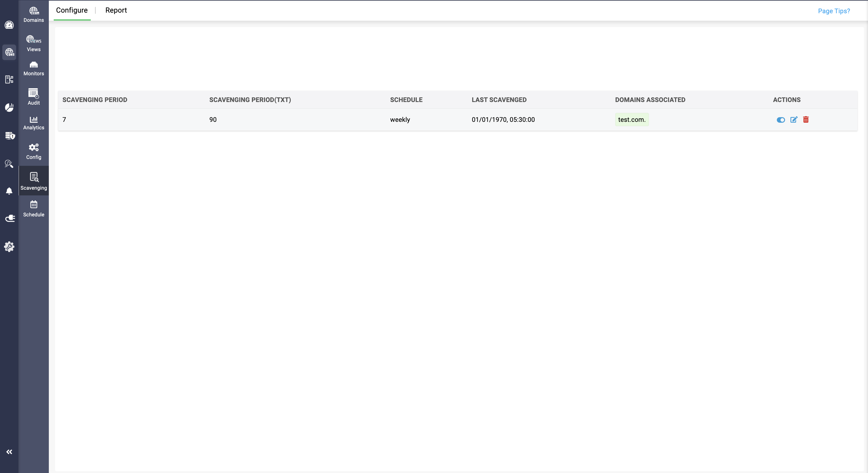
Task: Open the Views sidebar item
Action: click(34, 44)
